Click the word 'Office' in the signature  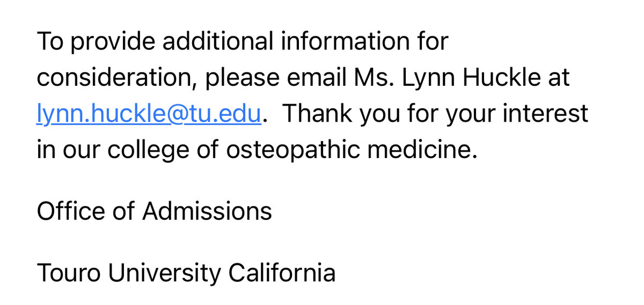[x=68, y=211]
